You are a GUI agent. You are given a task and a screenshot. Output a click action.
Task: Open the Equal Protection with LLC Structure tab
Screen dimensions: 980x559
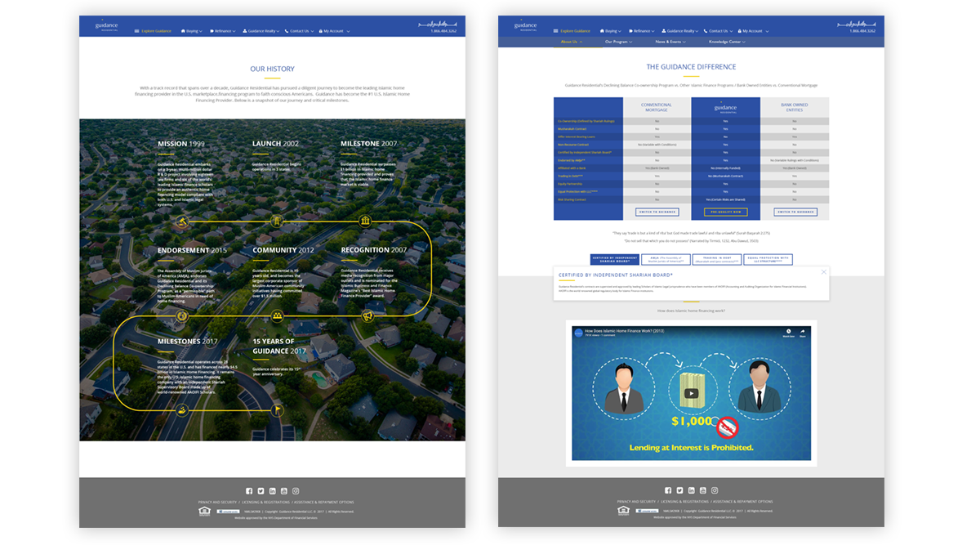pyautogui.click(x=768, y=259)
